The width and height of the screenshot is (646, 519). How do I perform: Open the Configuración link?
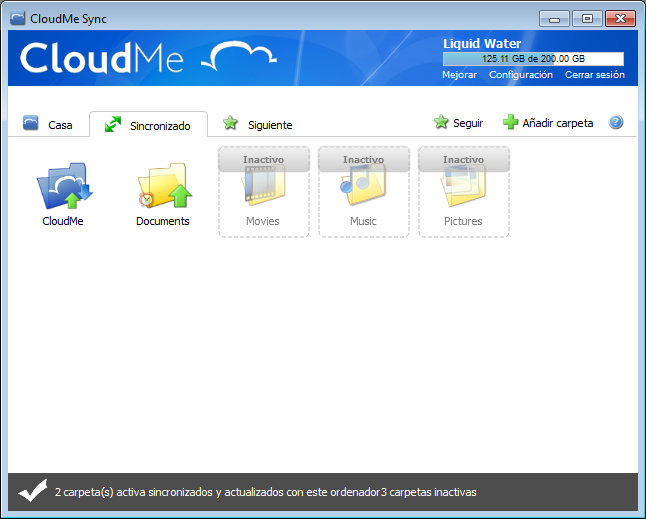pyautogui.click(x=521, y=75)
